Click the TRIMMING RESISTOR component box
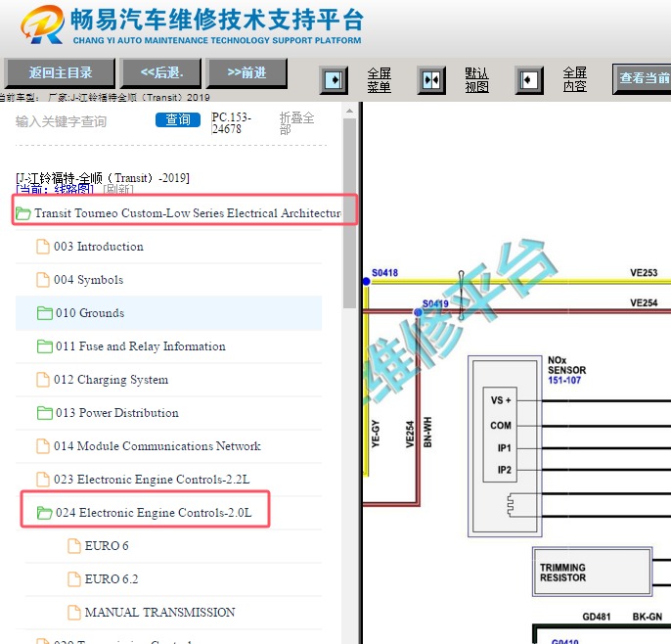Viewport: 671px width, 644px height. click(593, 572)
